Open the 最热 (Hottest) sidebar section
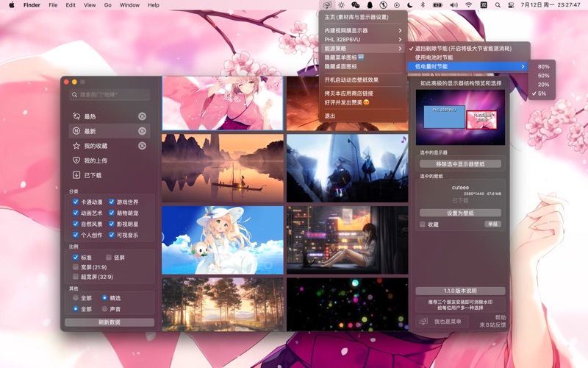Image resolution: width=588 pixels, height=368 pixels. [x=90, y=116]
